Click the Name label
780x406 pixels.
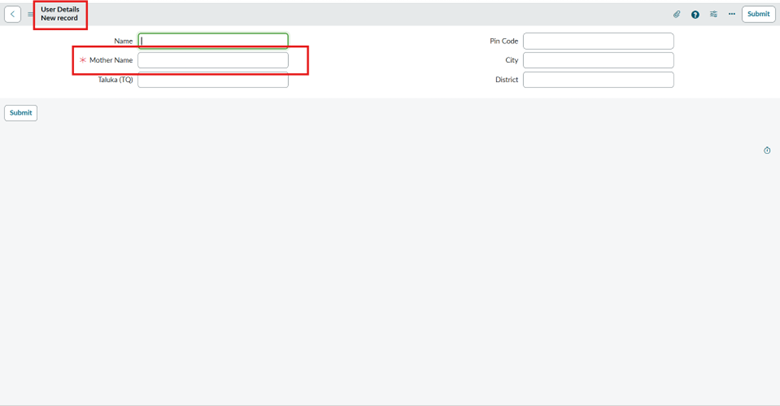coord(123,41)
